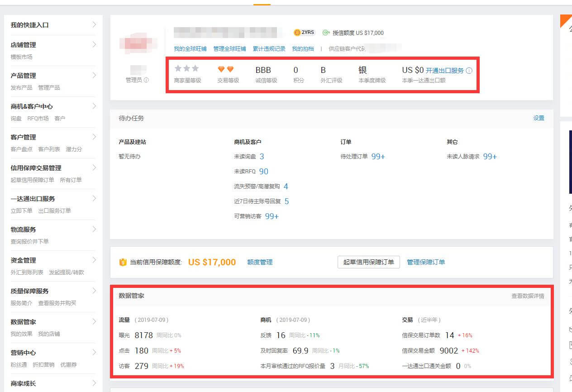The image size is (572, 392).
Task: Click 设置 in the 待办任务 header
Action: coord(539,118)
